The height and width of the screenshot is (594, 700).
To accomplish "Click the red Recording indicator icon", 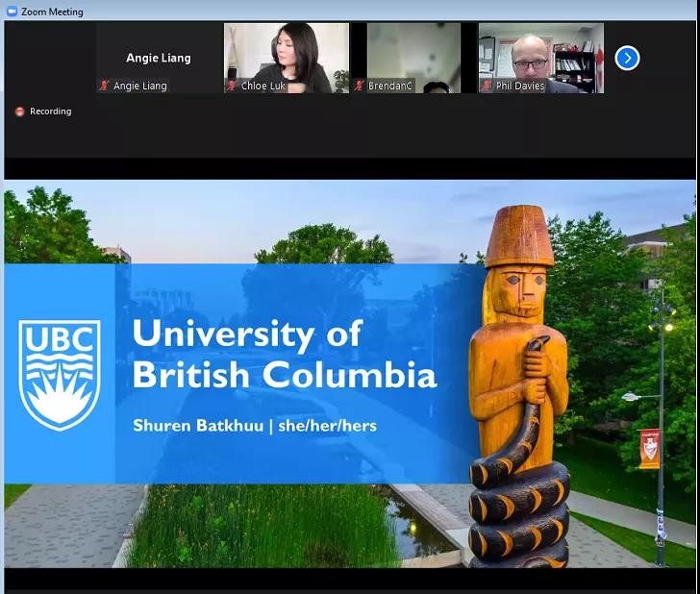I will [19, 111].
